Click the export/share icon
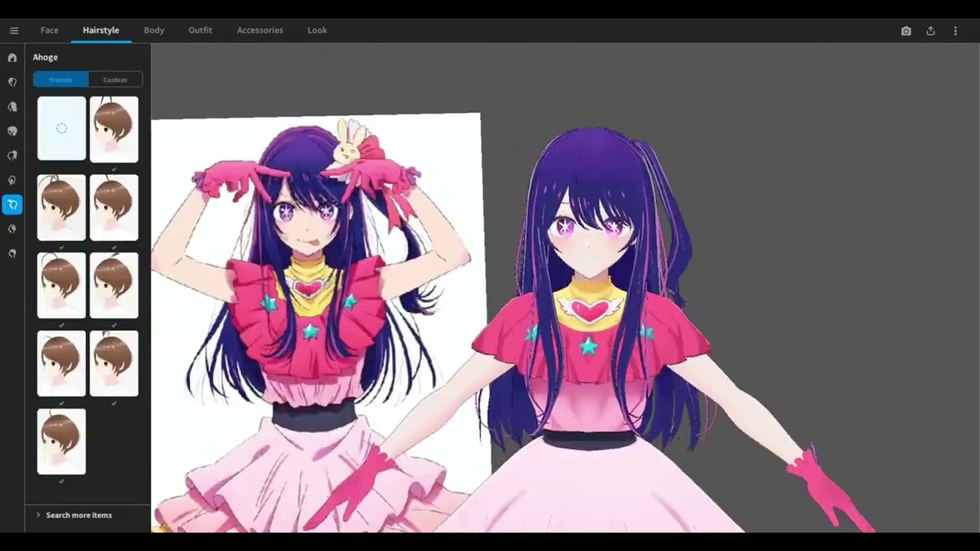This screenshot has height=551, width=980. coord(930,31)
